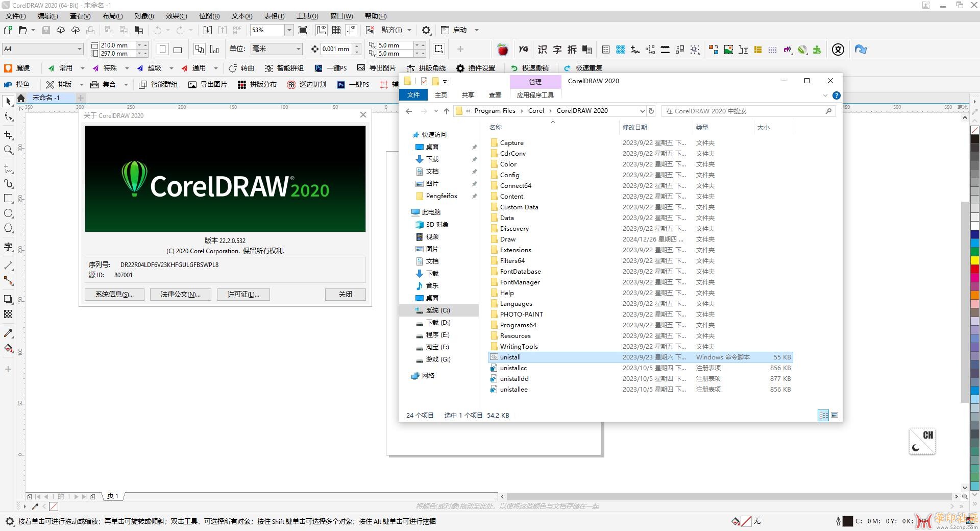
Task: Switch to Explorer 查看 ribbon tab
Action: tap(495, 95)
